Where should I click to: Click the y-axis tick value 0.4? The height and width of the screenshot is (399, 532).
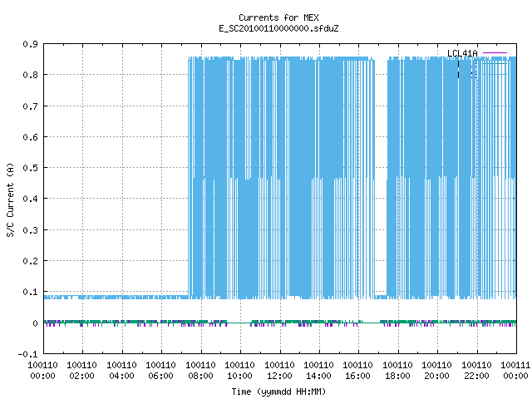tap(30, 199)
